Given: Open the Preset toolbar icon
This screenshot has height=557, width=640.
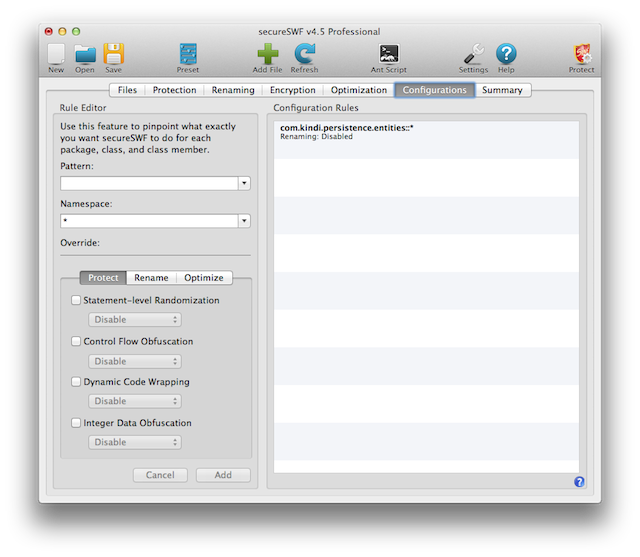Looking at the screenshot, I should 188,54.
